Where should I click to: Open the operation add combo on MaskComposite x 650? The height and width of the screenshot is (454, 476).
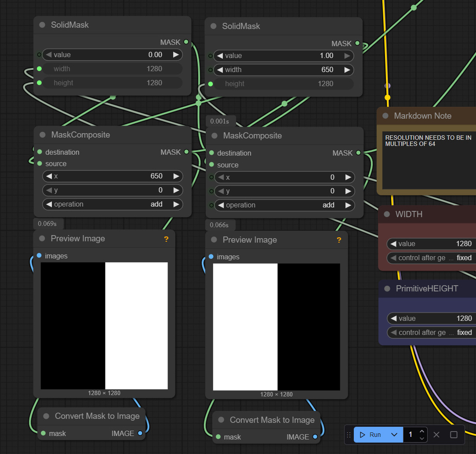click(113, 204)
